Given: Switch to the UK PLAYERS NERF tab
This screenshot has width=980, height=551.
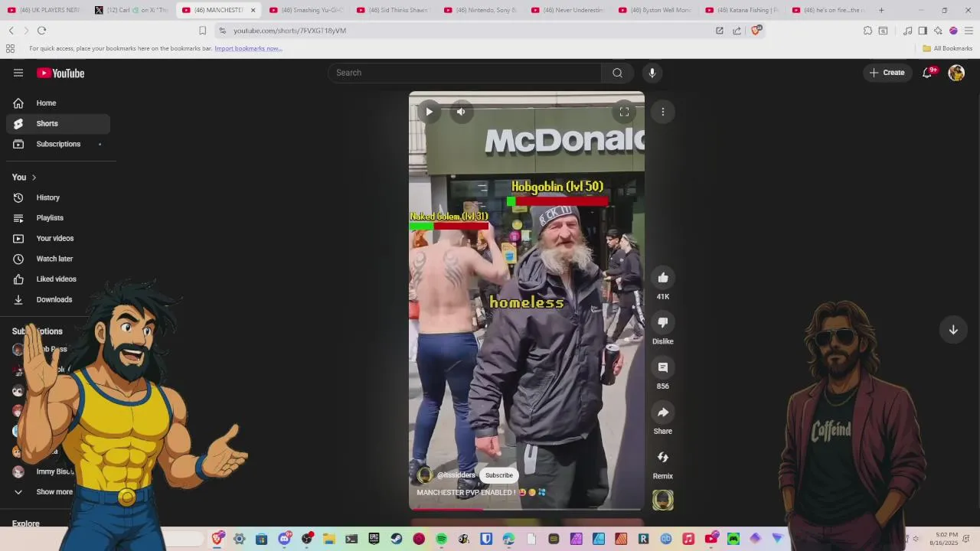Looking at the screenshot, I should [x=44, y=10].
